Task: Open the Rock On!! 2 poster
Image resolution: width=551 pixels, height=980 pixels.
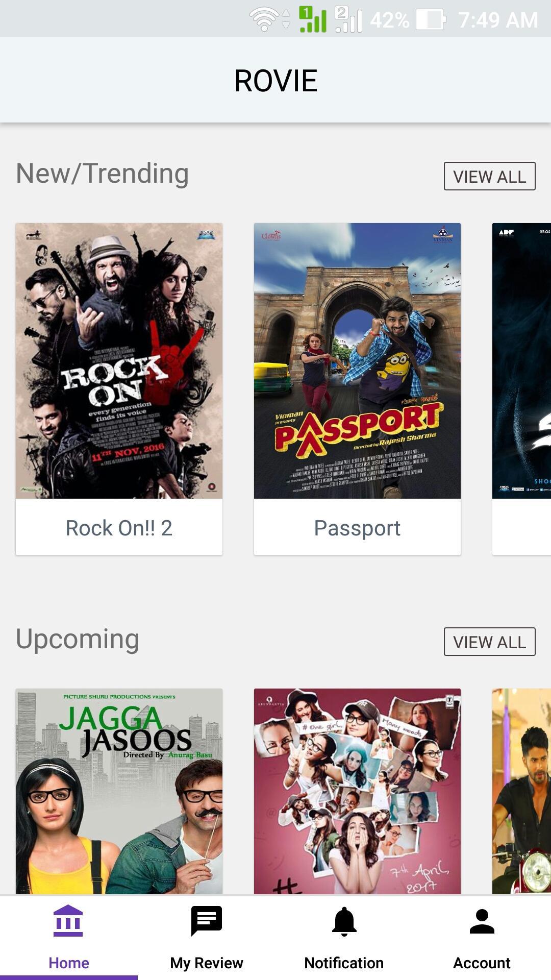Action: (x=119, y=361)
